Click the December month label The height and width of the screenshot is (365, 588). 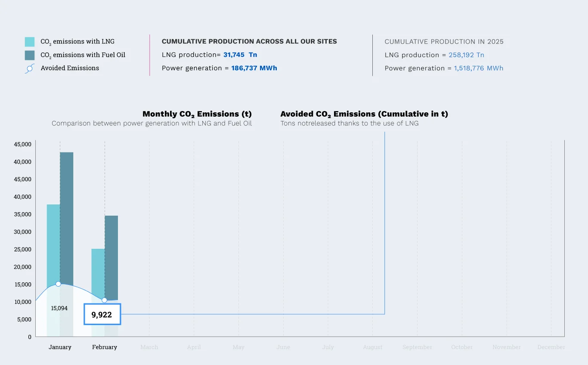(551, 347)
